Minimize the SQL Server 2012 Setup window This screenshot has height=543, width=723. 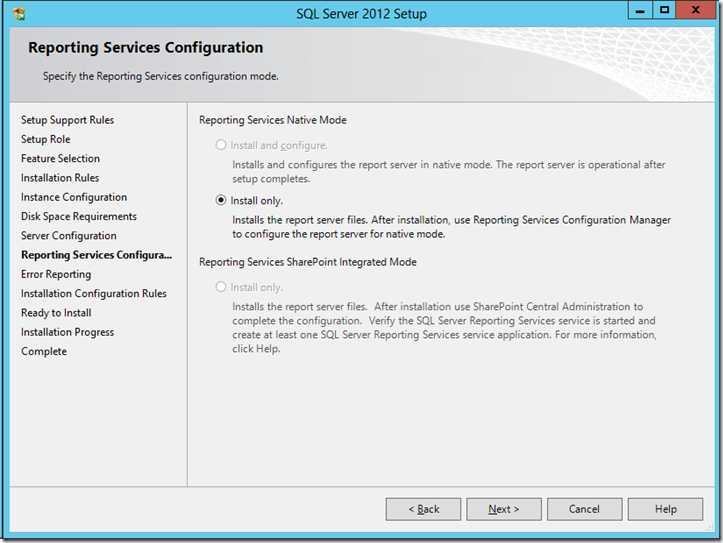coord(640,10)
